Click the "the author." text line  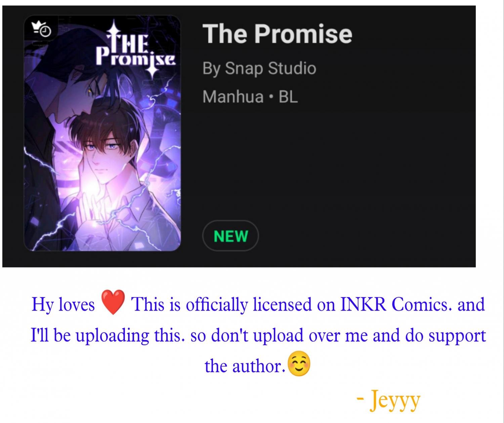tap(245, 366)
